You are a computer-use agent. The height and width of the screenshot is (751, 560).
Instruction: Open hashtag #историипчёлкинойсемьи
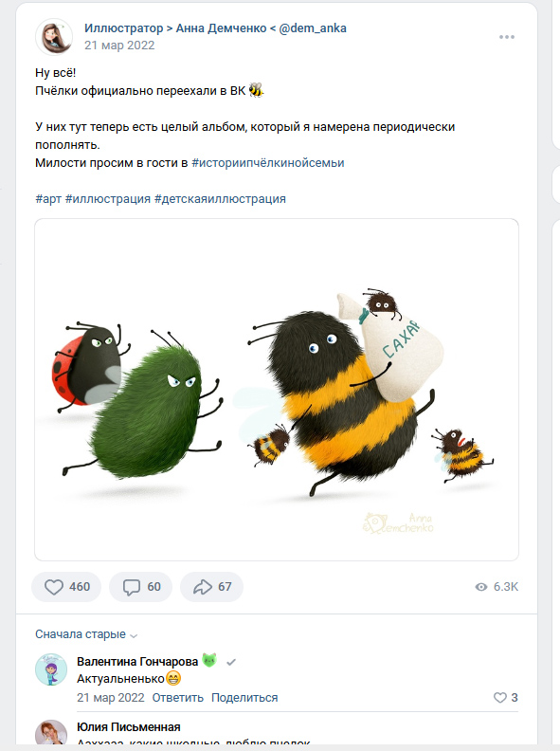267,163
